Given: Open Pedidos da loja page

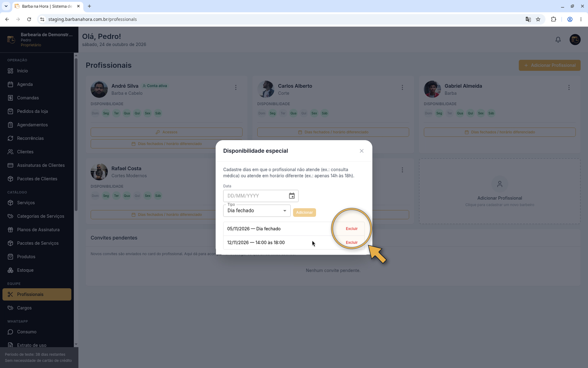Looking at the screenshot, I should (x=37, y=111).
